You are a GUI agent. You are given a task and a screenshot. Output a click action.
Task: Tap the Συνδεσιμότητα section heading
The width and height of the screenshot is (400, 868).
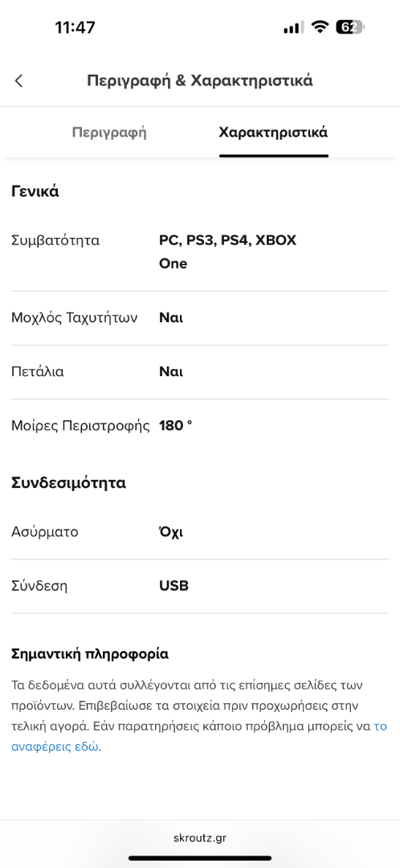coord(68,483)
